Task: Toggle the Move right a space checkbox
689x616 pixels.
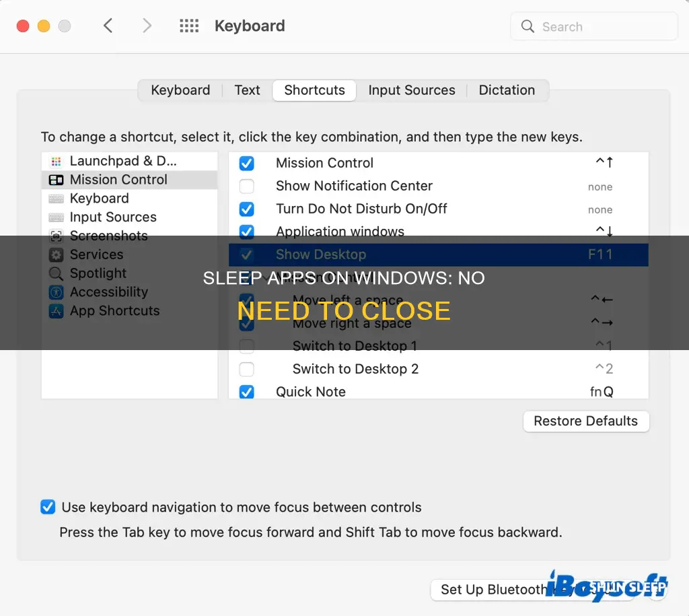Action: point(246,323)
